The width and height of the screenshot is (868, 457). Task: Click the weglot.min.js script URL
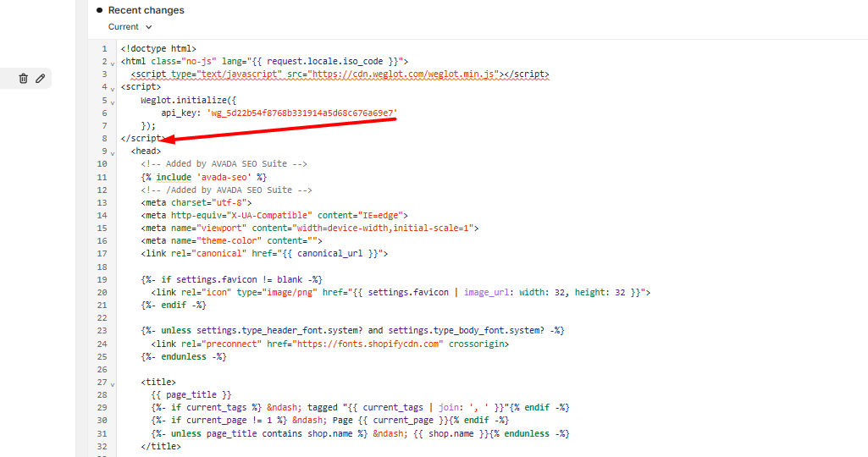tap(404, 74)
